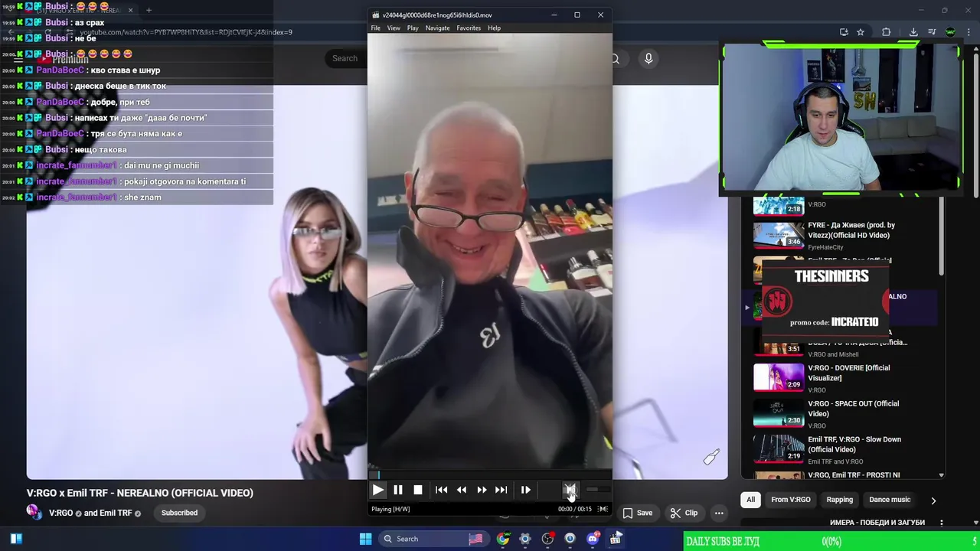Go to the previous file in the player

tap(442, 490)
